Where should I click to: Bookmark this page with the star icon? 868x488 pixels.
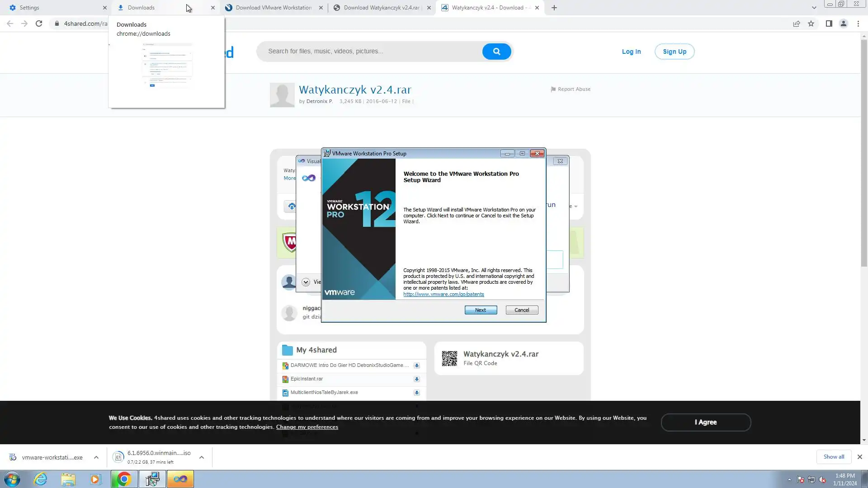811,23
